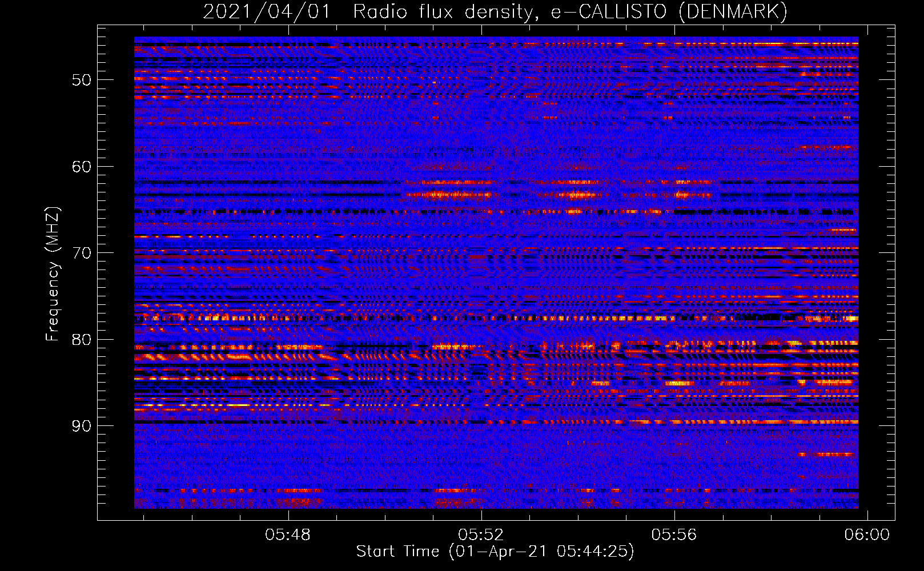Click the 05:56 time tick label
Image resolution: width=924 pixels, height=571 pixels.
coord(674,535)
